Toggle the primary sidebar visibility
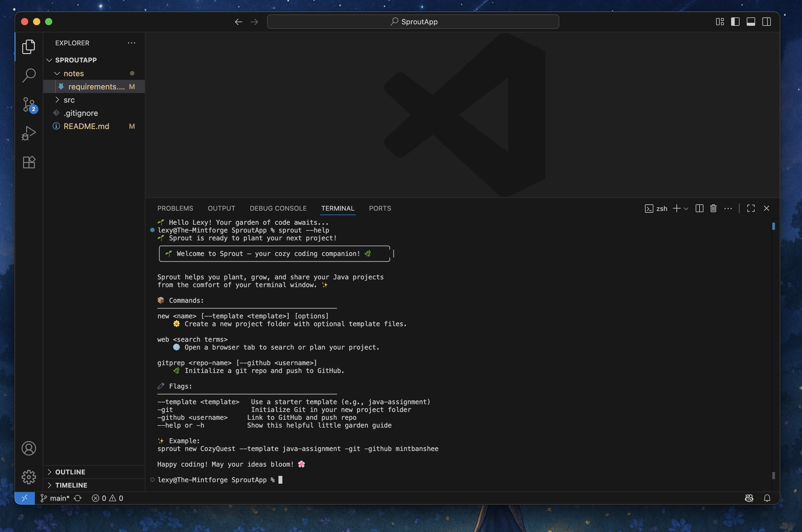The height and width of the screenshot is (532, 802). (x=735, y=21)
